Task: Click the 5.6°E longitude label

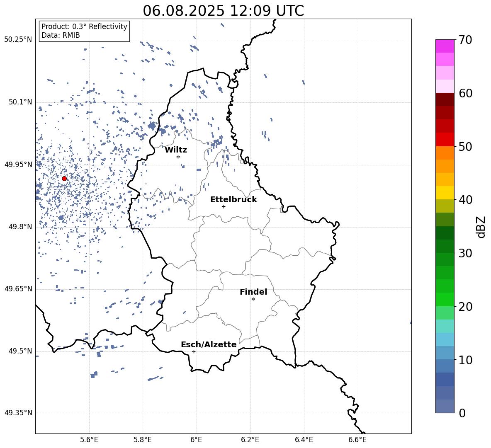Action: click(89, 440)
